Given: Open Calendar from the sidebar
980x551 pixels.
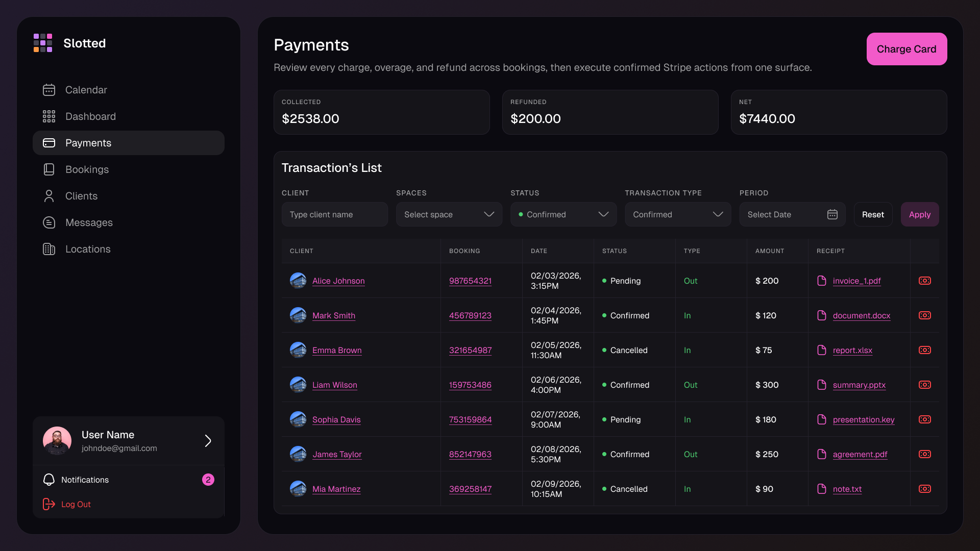Looking at the screenshot, I should (129, 90).
